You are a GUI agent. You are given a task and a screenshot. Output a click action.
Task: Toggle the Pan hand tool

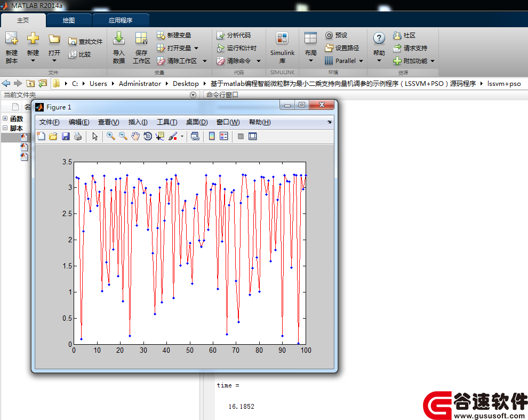pyautogui.click(x=135, y=136)
